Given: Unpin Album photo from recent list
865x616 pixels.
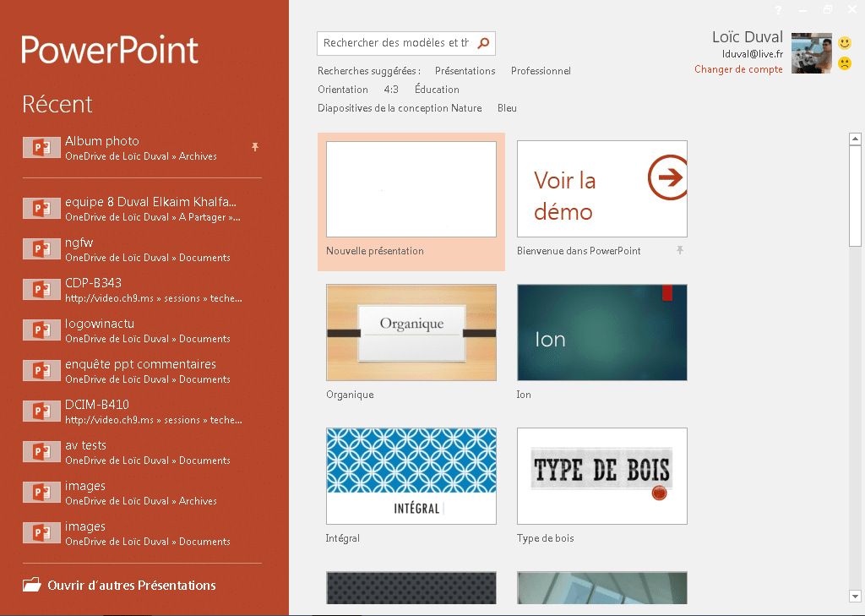Looking at the screenshot, I should click(x=255, y=147).
